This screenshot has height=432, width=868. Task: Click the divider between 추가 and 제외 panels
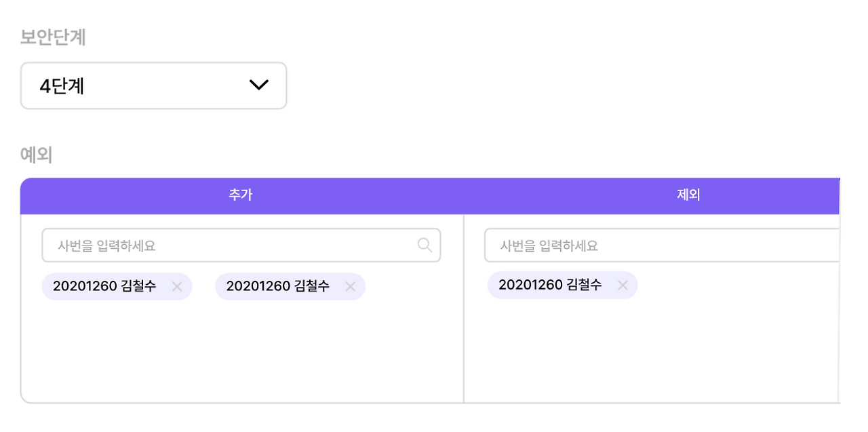click(x=464, y=305)
